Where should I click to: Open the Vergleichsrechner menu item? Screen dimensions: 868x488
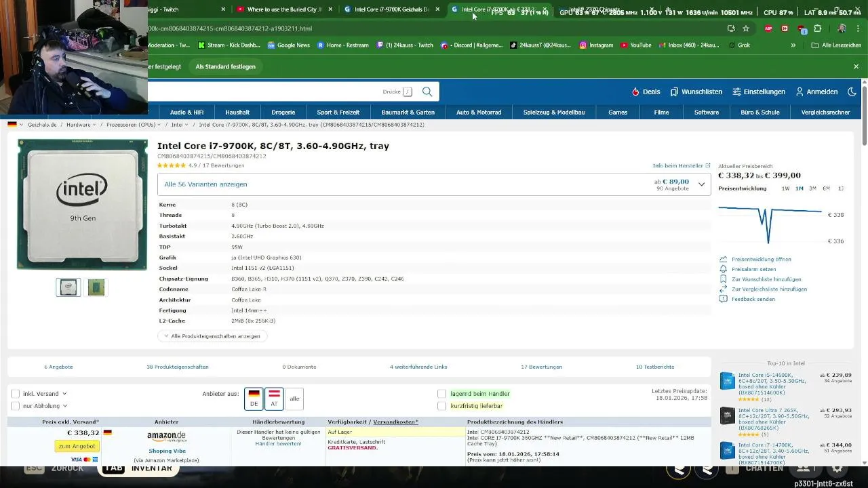click(825, 113)
